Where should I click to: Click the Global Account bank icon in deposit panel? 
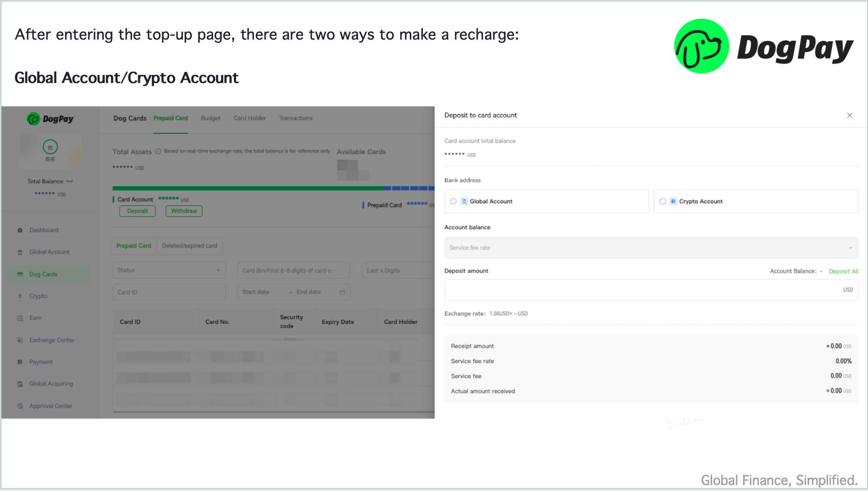point(464,201)
